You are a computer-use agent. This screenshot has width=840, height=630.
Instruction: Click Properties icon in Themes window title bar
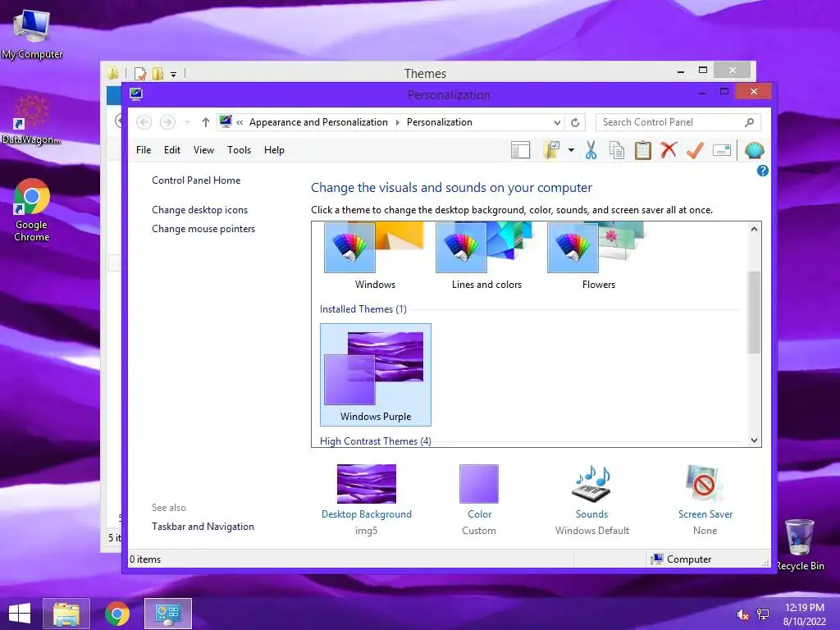tap(140, 73)
